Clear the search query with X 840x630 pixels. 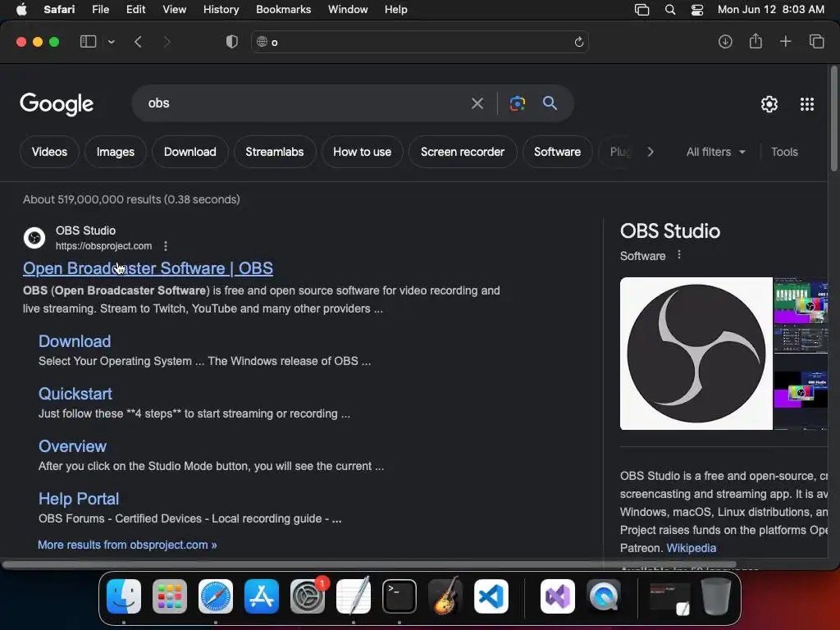point(477,103)
